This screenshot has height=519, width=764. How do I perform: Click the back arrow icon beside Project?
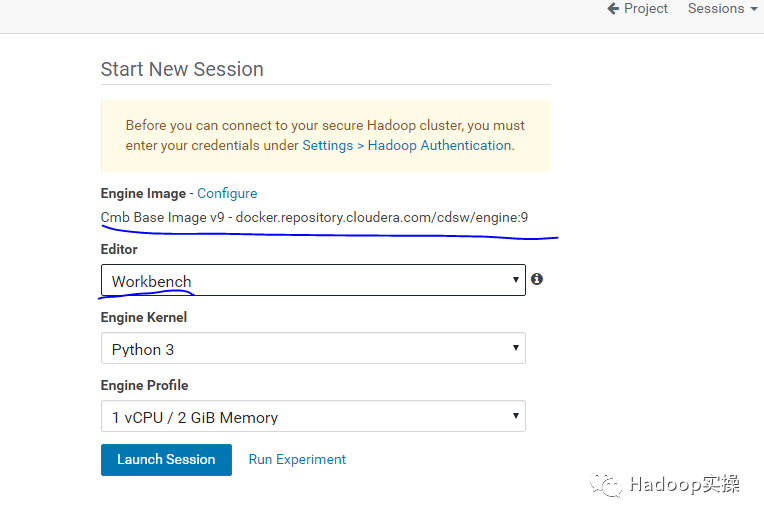pos(613,8)
